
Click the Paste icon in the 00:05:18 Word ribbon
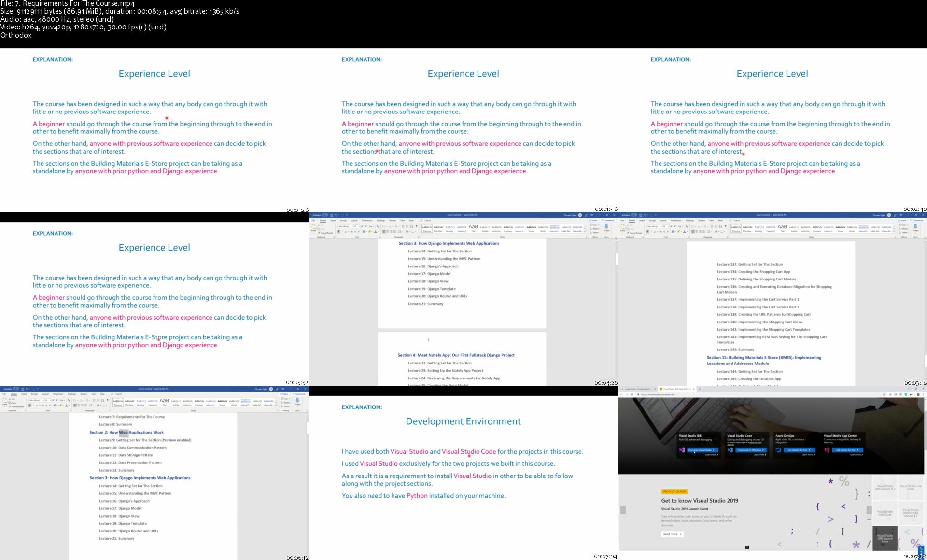click(623, 227)
